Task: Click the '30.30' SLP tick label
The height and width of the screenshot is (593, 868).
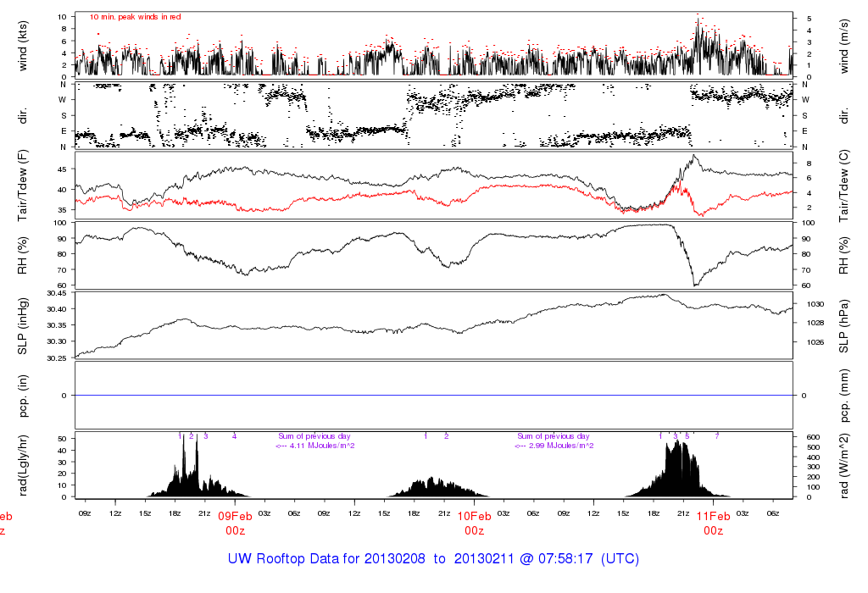Action: (x=57, y=342)
